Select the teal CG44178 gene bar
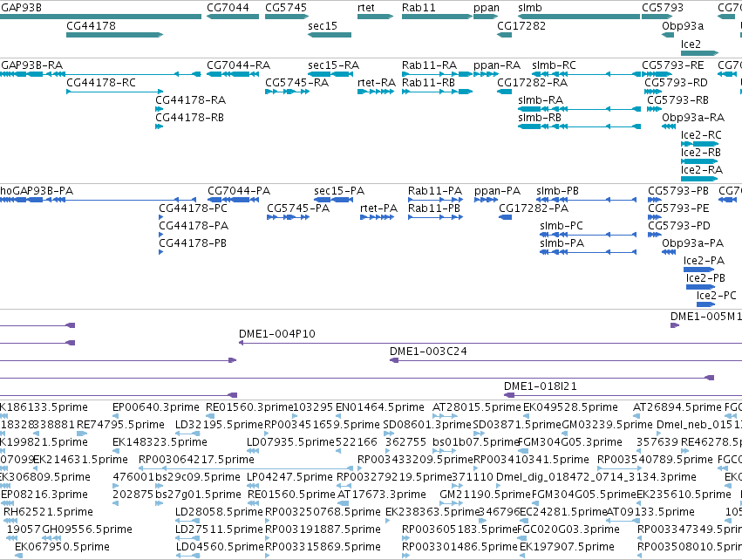 point(114,35)
